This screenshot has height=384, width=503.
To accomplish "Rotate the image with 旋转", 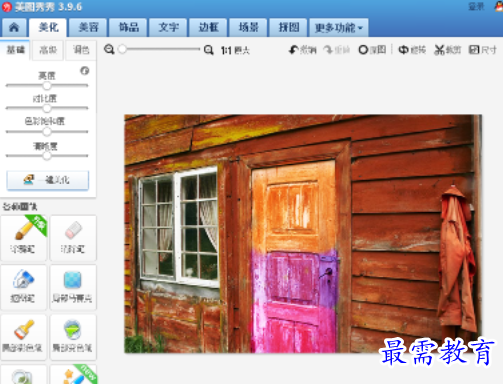I will (412, 50).
